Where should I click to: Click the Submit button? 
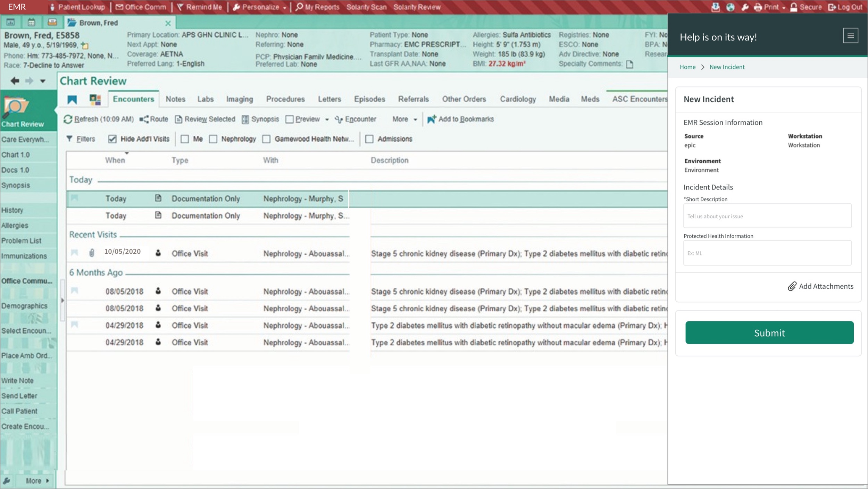pos(769,332)
